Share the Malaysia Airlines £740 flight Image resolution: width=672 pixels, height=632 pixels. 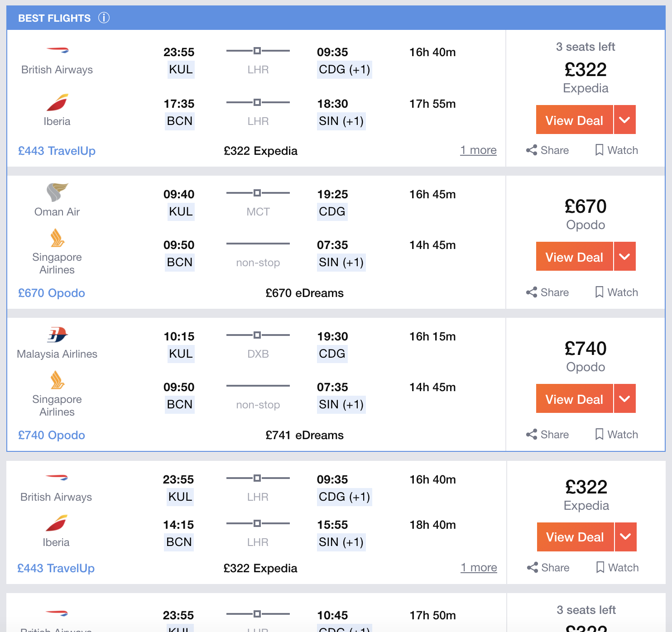[547, 435]
